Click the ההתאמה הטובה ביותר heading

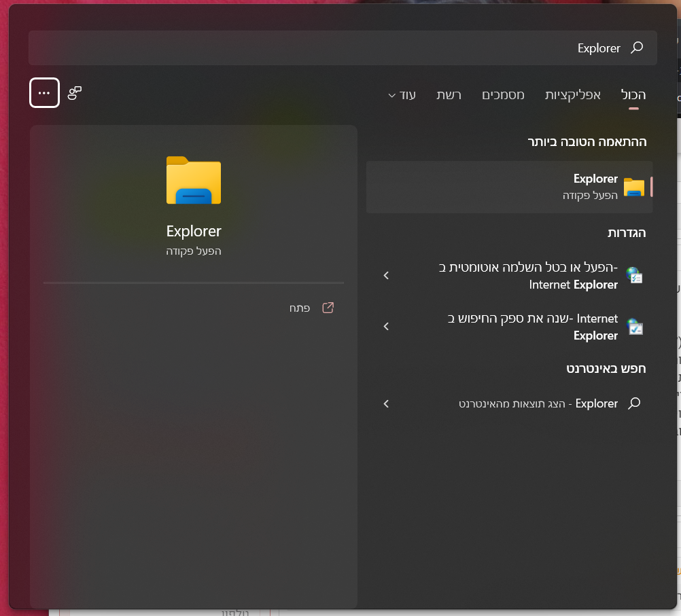pos(587,142)
